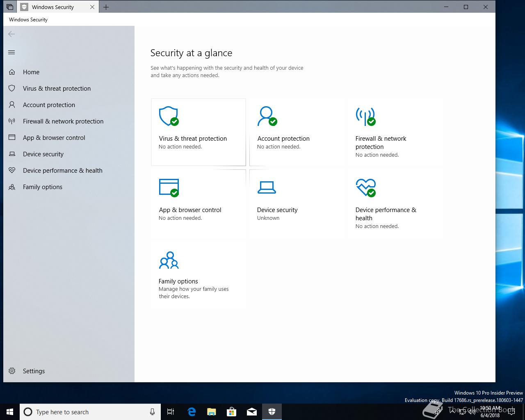This screenshot has width=525, height=420.
Task: Click the Home icon in the sidebar
Action: point(12,72)
